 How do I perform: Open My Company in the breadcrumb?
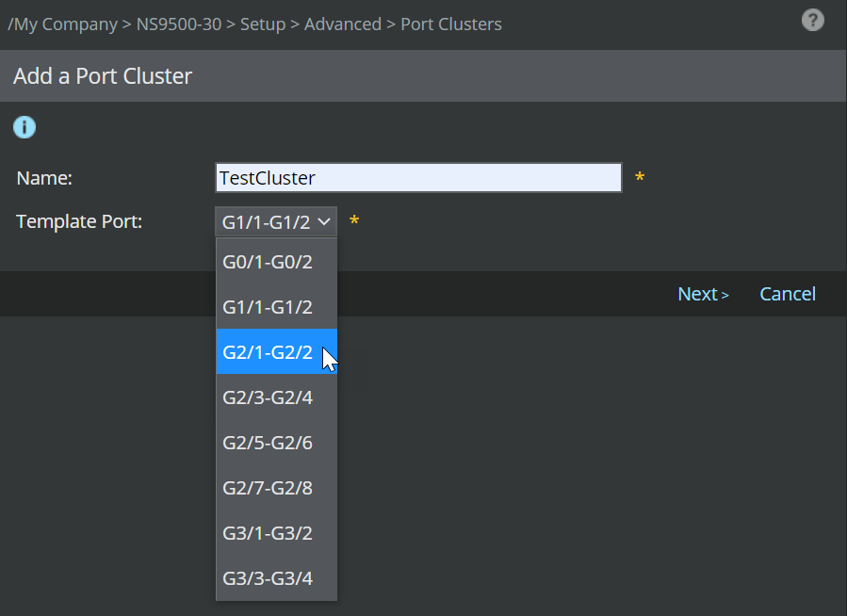point(66,24)
